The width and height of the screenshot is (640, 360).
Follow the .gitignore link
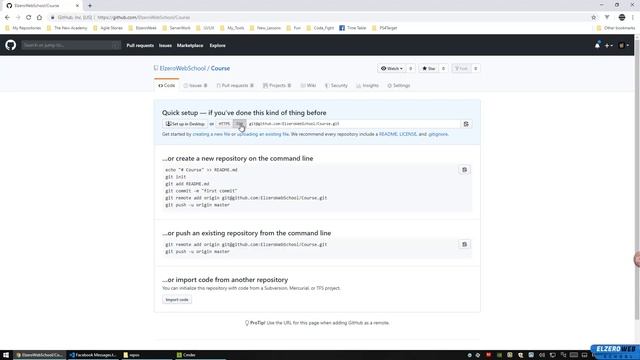[438, 134]
